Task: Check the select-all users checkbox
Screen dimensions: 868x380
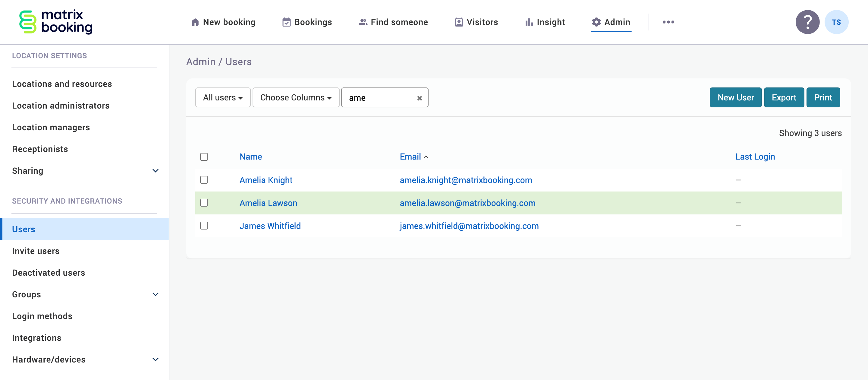Action: pos(204,157)
